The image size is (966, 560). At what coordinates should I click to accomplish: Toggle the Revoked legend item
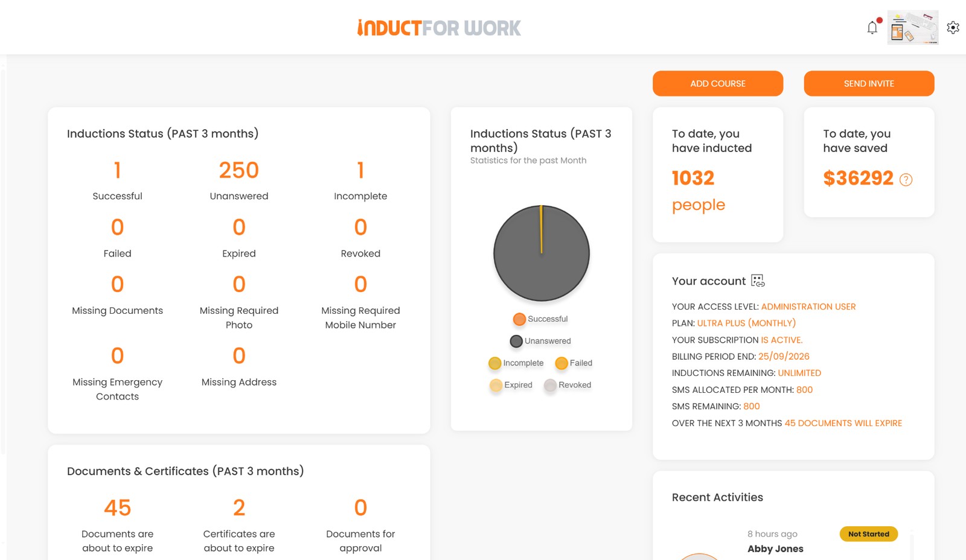[568, 385]
